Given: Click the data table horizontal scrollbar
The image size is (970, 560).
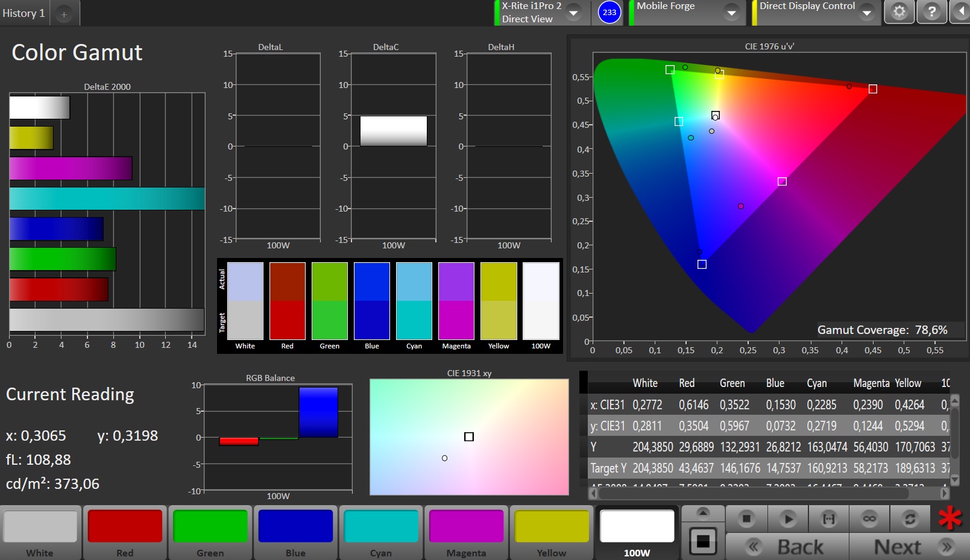Looking at the screenshot, I should coord(754,493).
